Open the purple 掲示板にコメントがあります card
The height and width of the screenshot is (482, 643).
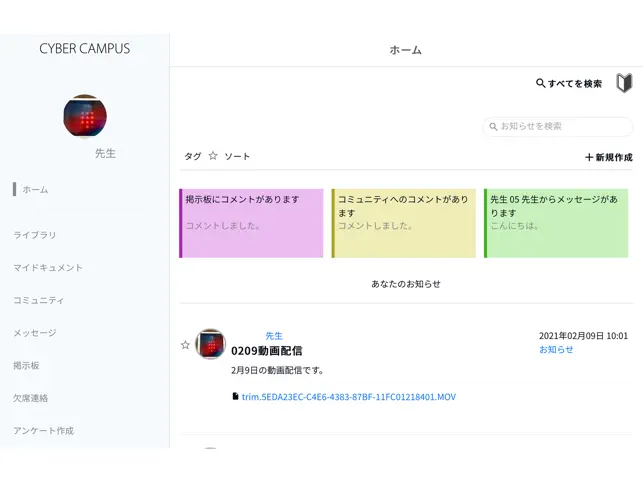click(251, 223)
